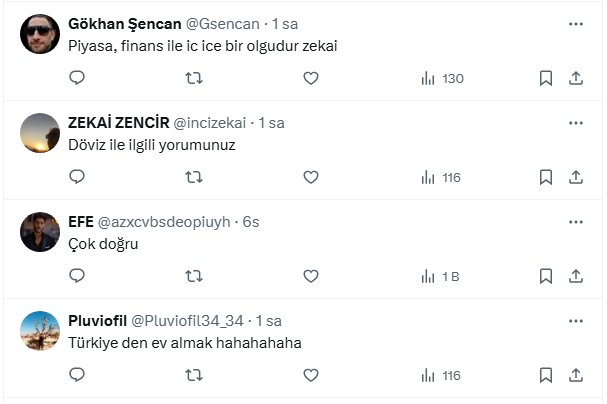
Task: Open more options on EFE's tweet
Action: tap(576, 221)
